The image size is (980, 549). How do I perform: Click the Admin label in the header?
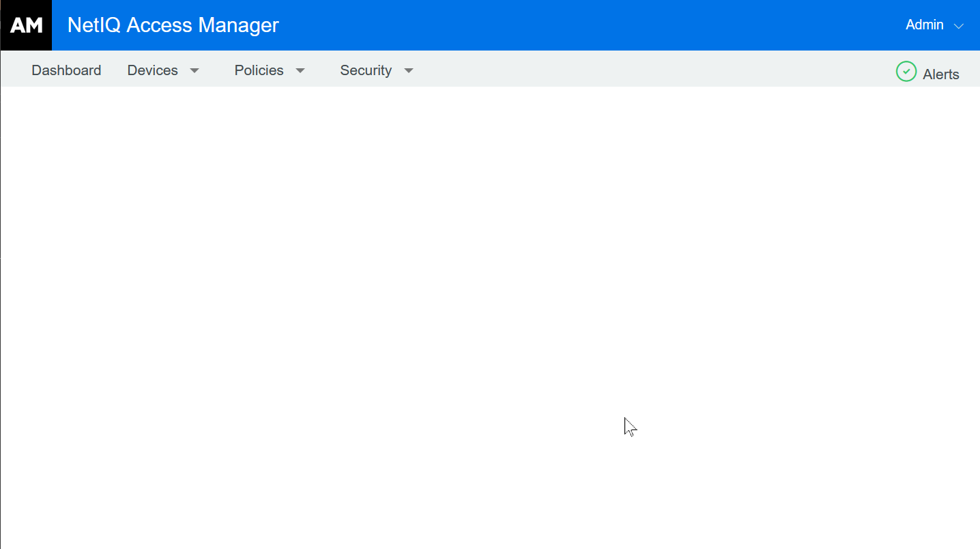coord(925,25)
